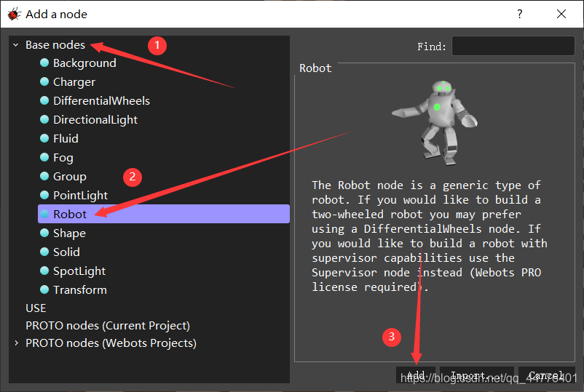Viewport: 584px width, 392px height.
Task: Click the Background node bullet icon
Action: (44, 63)
